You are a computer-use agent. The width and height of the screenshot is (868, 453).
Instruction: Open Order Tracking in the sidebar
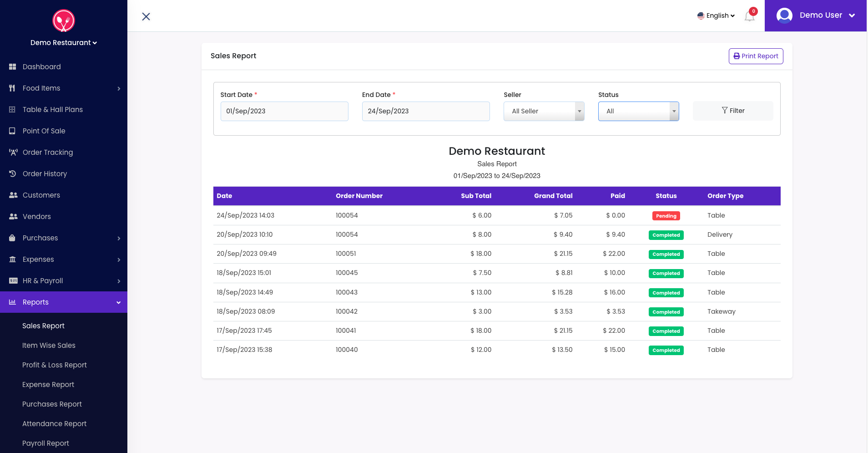(x=47, y=152)
